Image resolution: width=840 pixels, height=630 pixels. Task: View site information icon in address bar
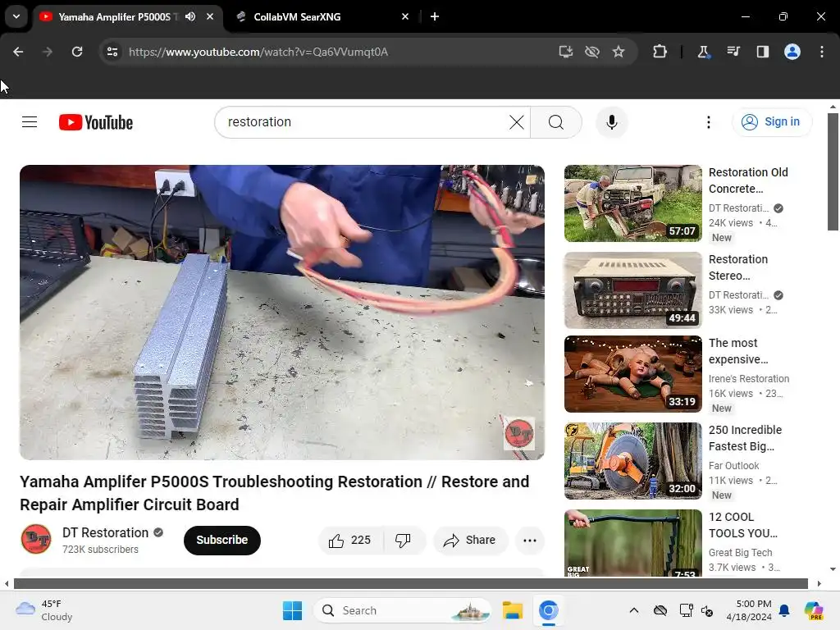tap(112, 52)
